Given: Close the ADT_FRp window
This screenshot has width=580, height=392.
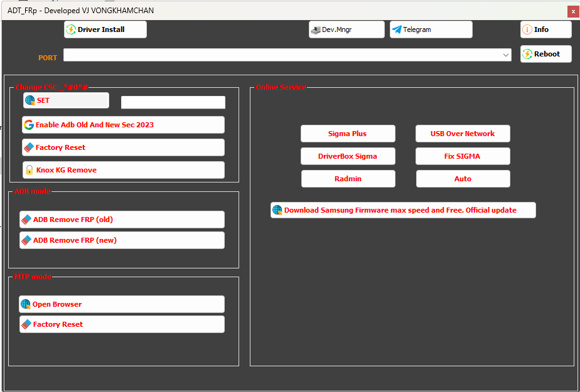Looking at the screenshot, I should coord(573,12).
